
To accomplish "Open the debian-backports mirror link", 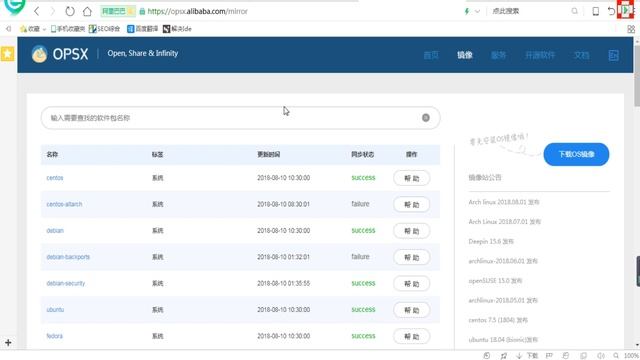I will (x=68, y=257).
